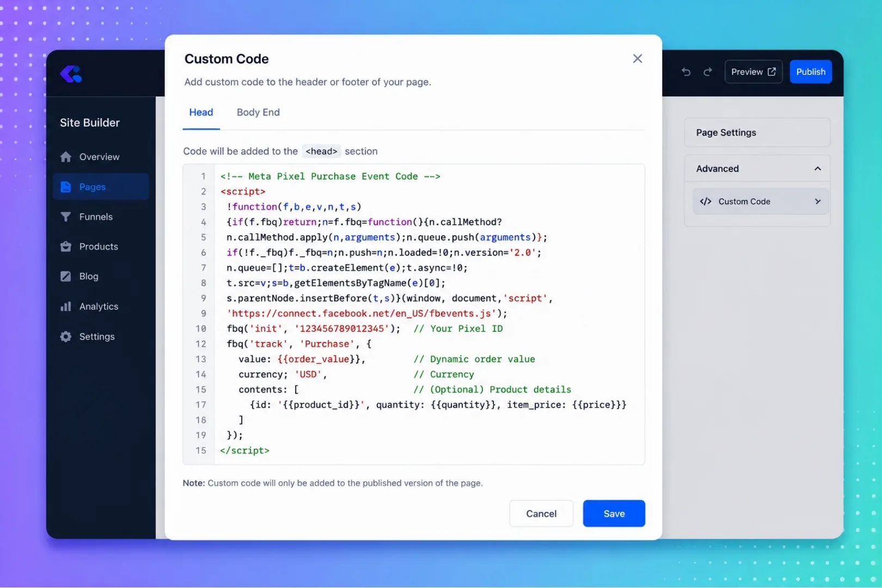Viewport: 882px width, 588px height.
Task: Click the Save button
Action: 614,513
